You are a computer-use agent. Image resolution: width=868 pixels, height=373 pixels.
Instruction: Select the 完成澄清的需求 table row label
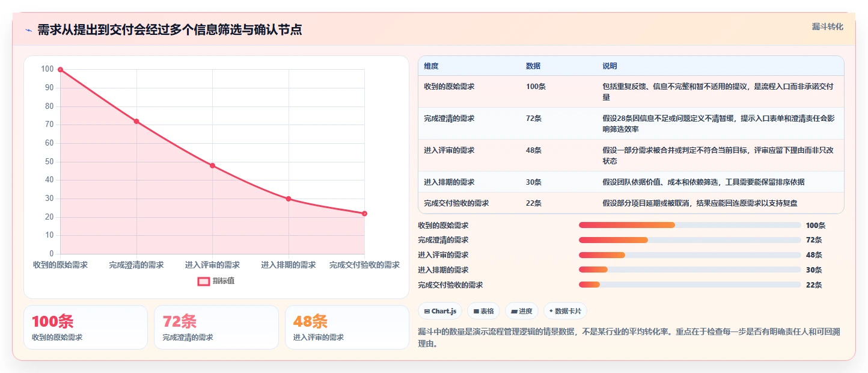pos(449,119)
